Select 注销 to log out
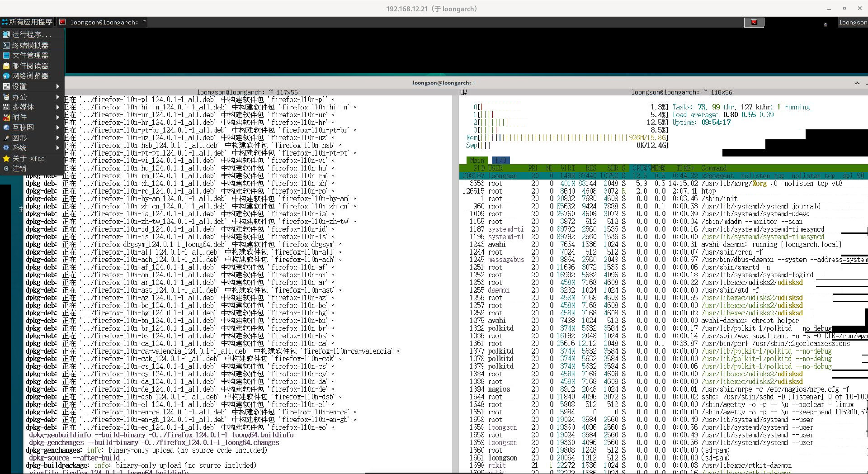The width and height of the screenshot is (868, 474). [19, 168]
